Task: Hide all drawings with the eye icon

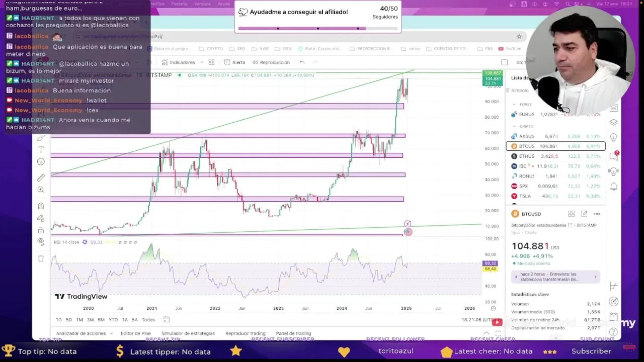Action: pyautogui.click(x=41, y=242)
